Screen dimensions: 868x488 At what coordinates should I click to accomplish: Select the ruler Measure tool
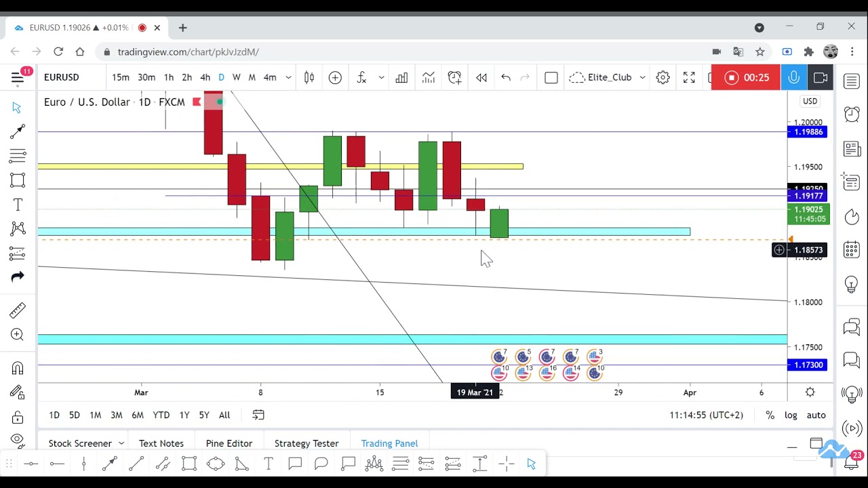[18, 310]
